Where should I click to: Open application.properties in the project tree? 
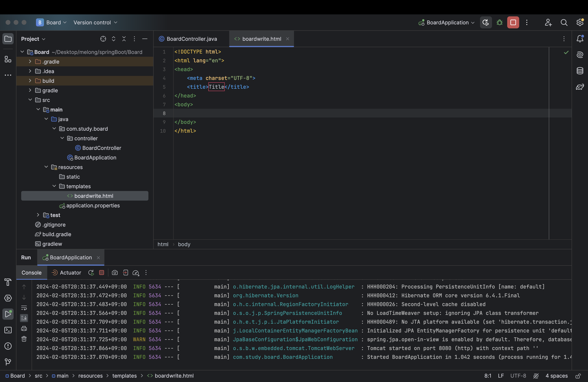93,206
